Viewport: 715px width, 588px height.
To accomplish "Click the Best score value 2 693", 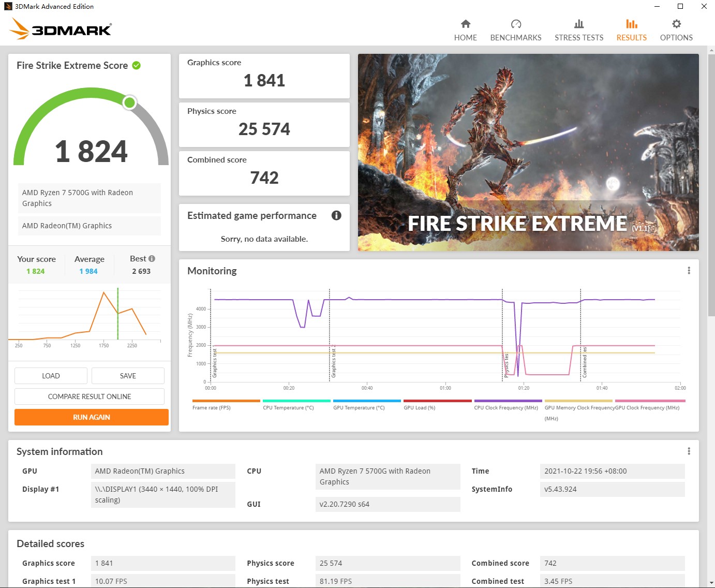I will click(x=141, y=271).
